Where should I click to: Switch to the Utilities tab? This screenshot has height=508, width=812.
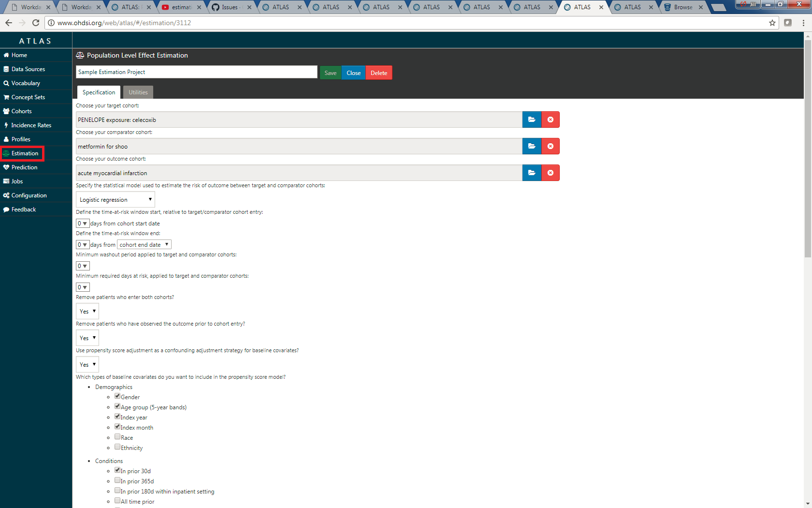click(138, 92)
